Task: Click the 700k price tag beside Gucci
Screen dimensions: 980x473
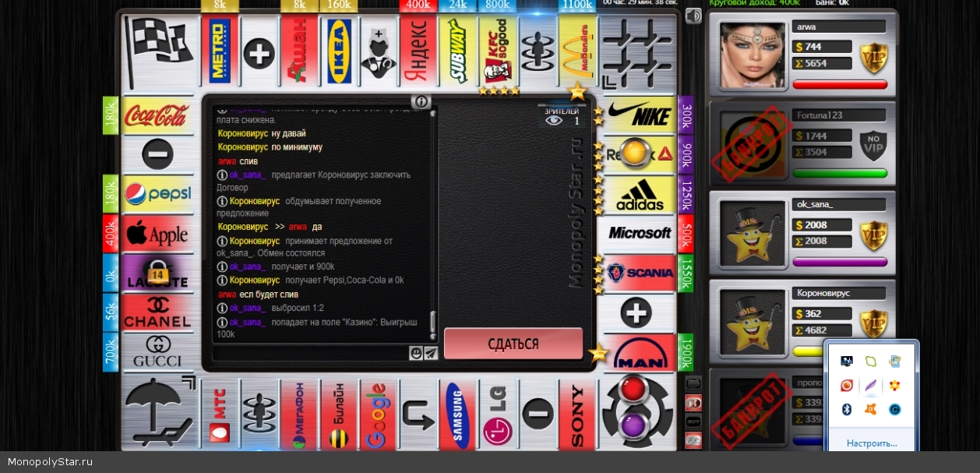Action: pyautogui.click(x=111, y=352)
